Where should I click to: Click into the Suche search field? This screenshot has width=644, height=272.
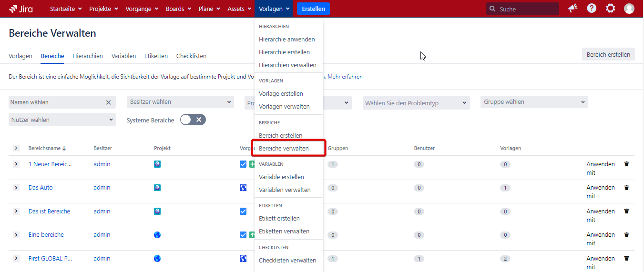(x=527, y=9)
